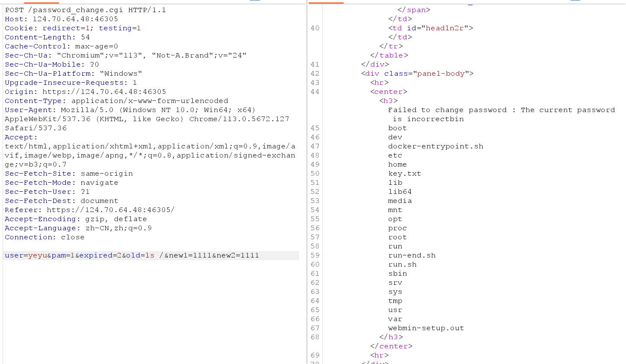Select the Accept-Encoding: gzip, deflate header
The image size is (626, 364).
coord(76,219)
